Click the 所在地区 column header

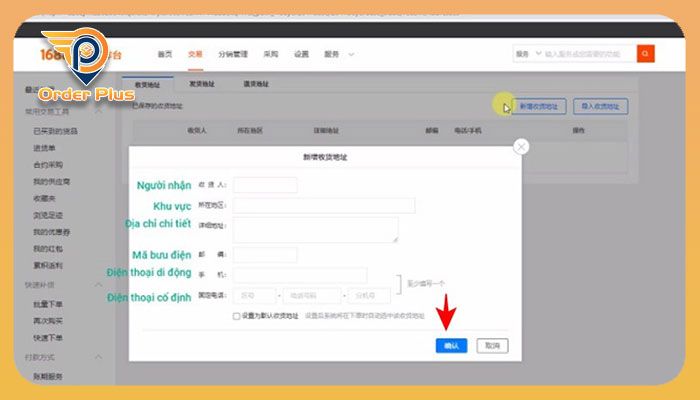point(250,130)
